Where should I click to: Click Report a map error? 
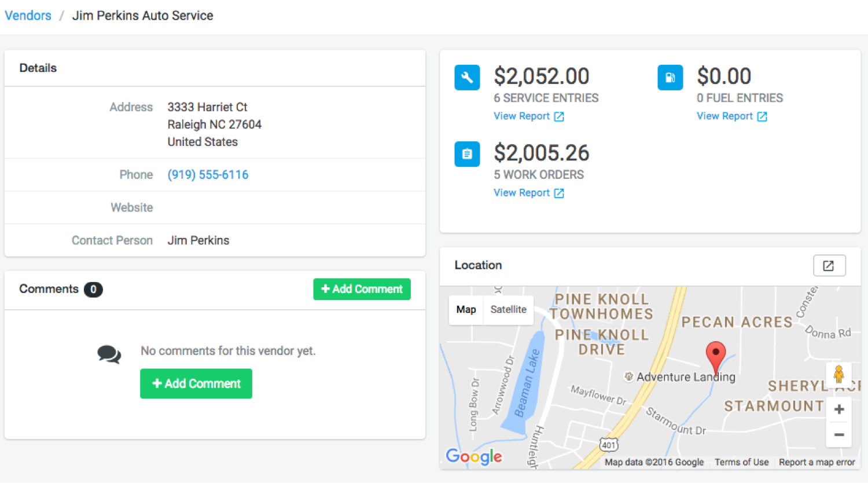816,462
